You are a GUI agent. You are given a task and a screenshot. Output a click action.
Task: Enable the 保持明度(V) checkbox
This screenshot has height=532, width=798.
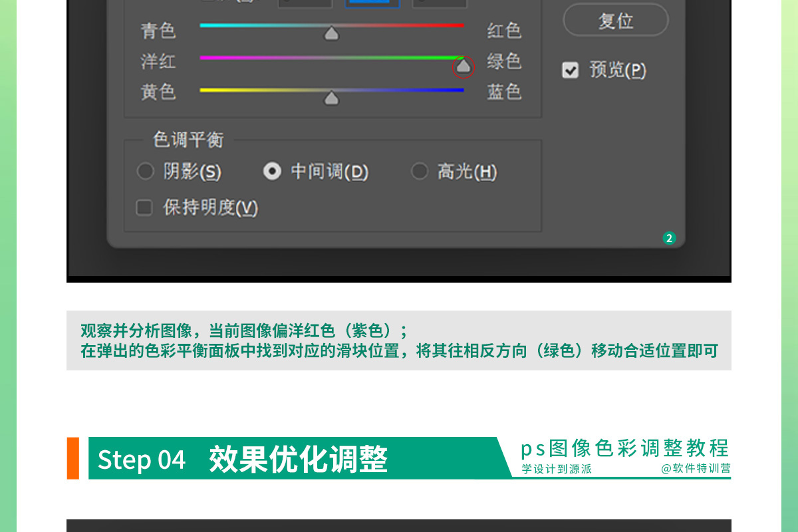click(144, 208)
